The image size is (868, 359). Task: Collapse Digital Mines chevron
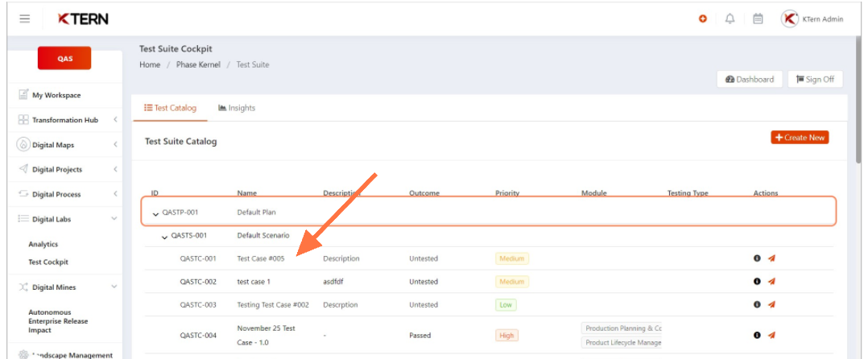(114, 287)
